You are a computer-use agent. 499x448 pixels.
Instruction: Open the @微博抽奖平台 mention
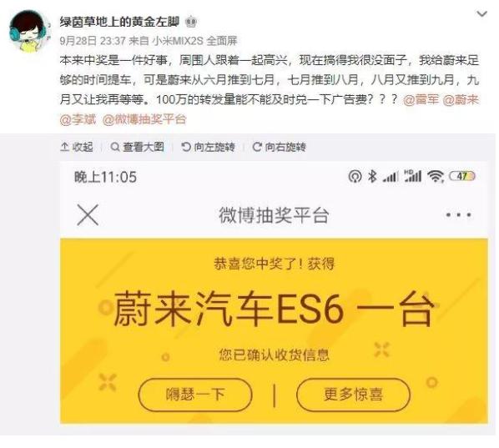(144, 119)
